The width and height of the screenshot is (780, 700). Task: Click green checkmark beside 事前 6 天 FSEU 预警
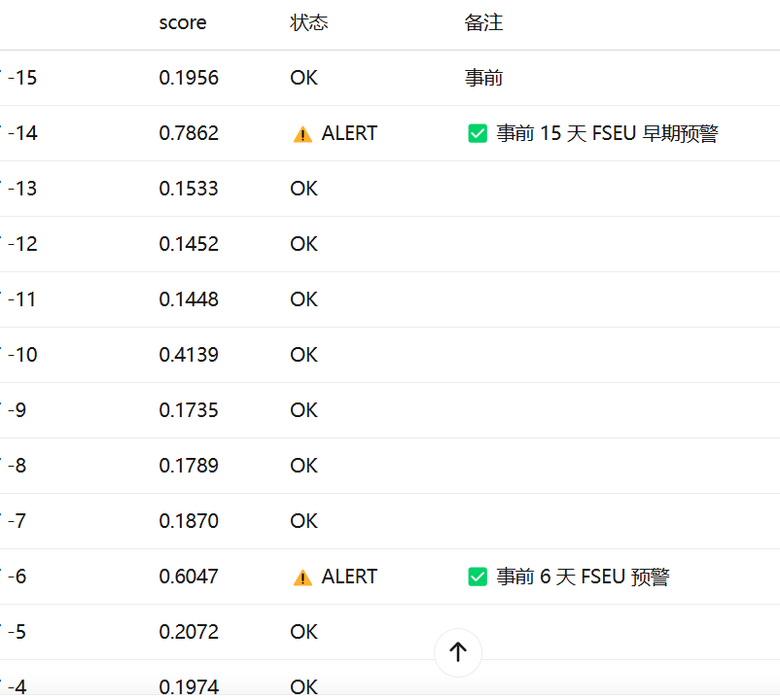[478, 577]
